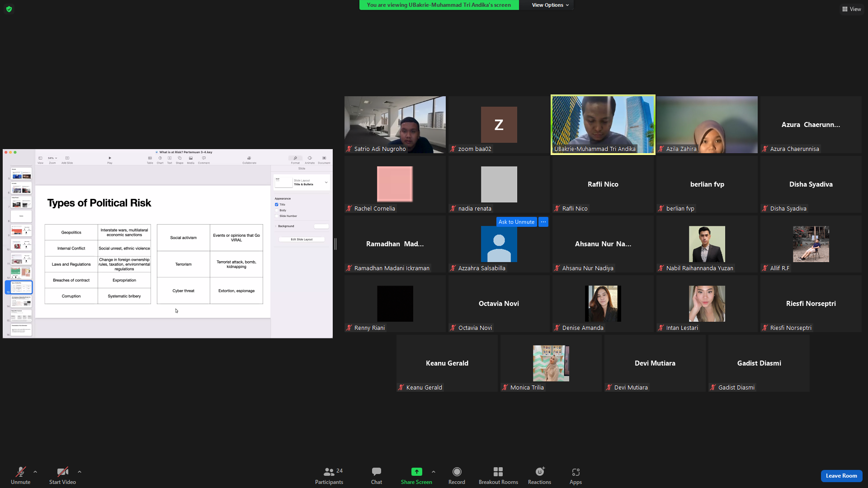Viewport: 868px width, 488px height.
Task: Click the slide title Types of Political Risk
Action: point(99,203)
